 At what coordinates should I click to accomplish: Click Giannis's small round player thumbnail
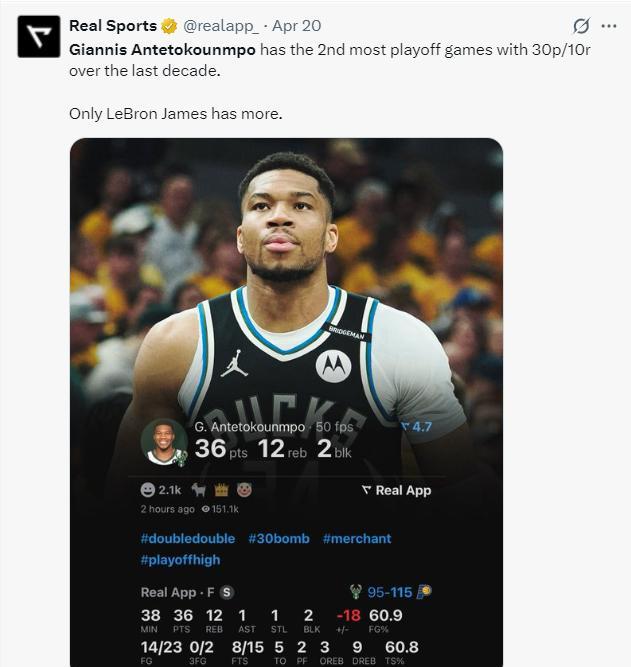point(163,442)
